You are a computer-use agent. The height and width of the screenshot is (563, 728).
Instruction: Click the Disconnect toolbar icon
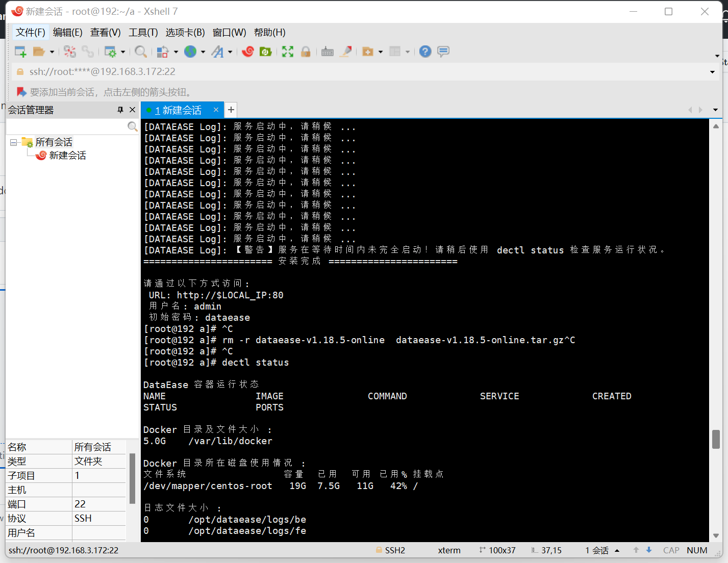pyautogui.click(x=70, y=52)
